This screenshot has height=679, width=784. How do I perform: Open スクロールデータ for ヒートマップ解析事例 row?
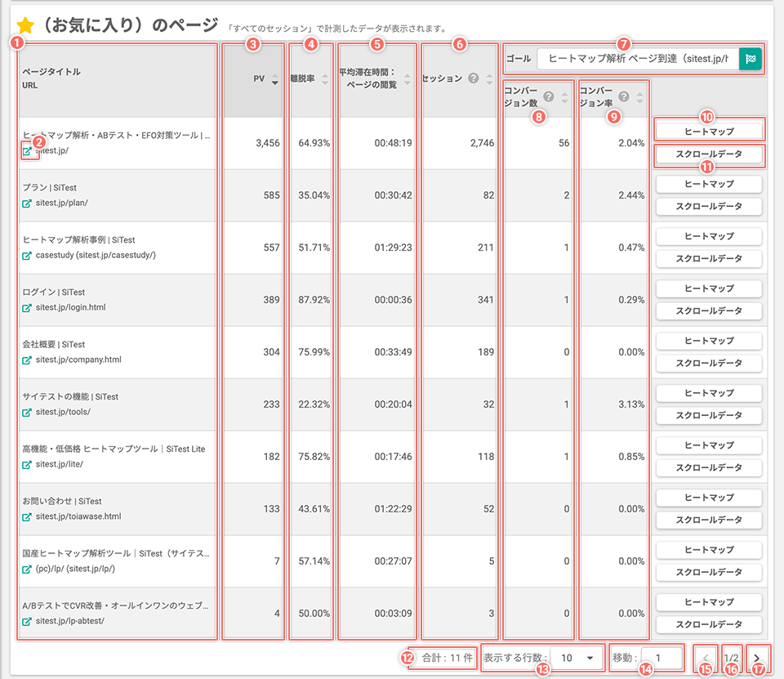[709, 259]
